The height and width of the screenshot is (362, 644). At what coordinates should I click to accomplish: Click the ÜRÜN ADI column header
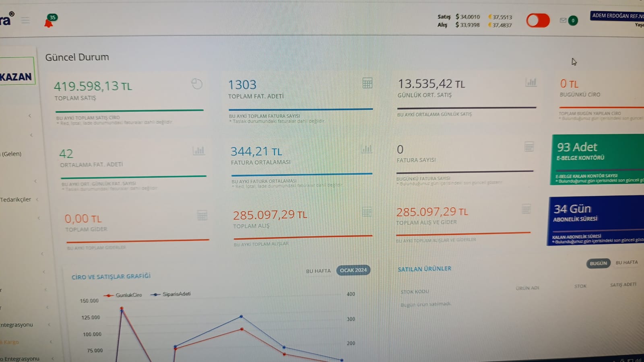pos(527,288)
